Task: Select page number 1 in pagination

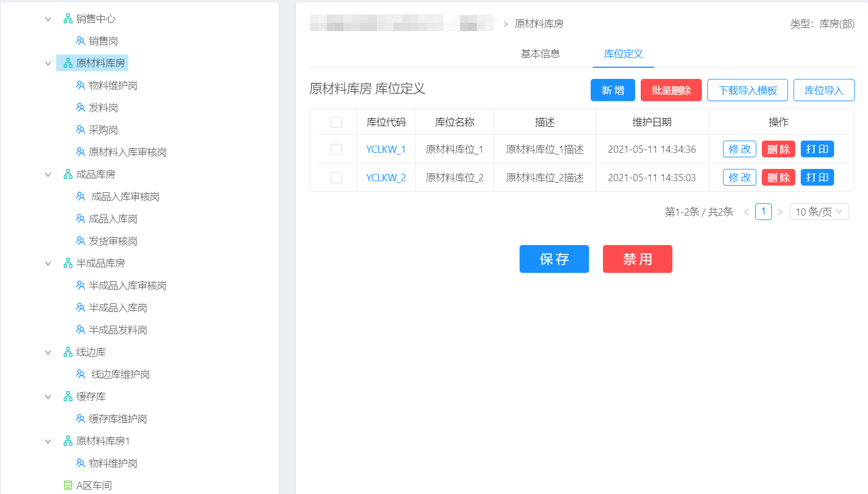Action: click(764, 212)
